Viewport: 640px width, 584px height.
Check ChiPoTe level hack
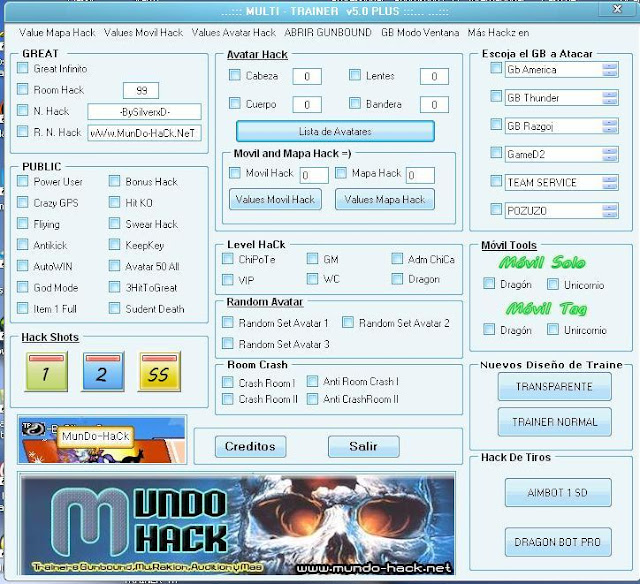click(228, 258)
